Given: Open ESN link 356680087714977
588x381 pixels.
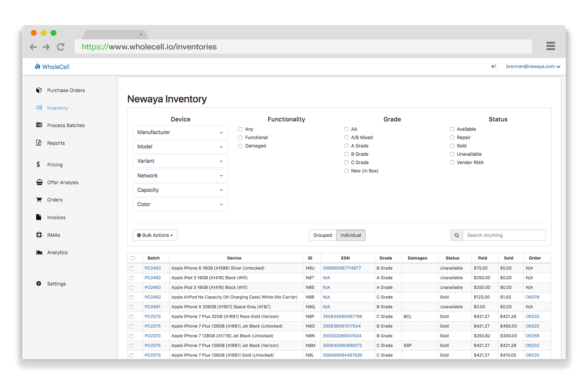Looking at the screenshot, I should pyautogui.click(x=342, y=268).
